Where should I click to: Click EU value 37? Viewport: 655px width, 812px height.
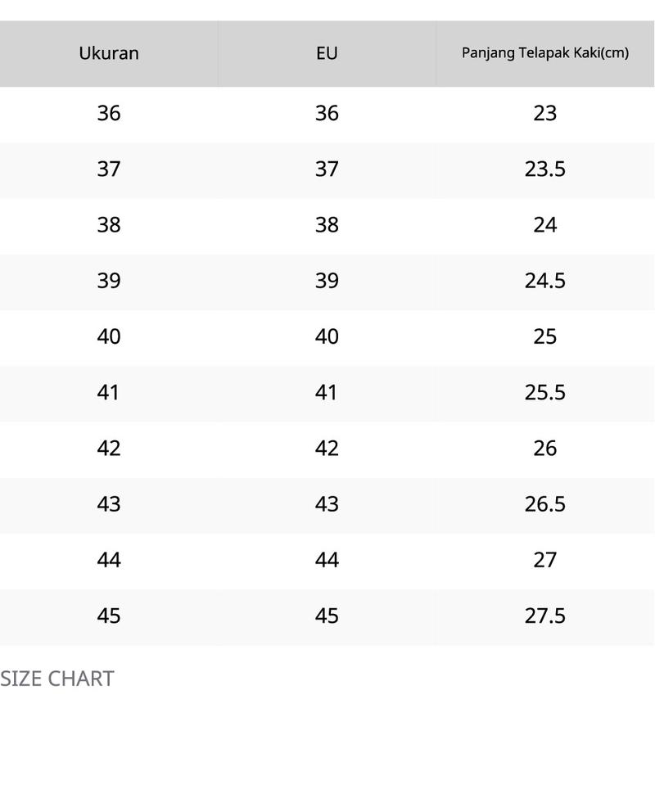click(327, 169)
